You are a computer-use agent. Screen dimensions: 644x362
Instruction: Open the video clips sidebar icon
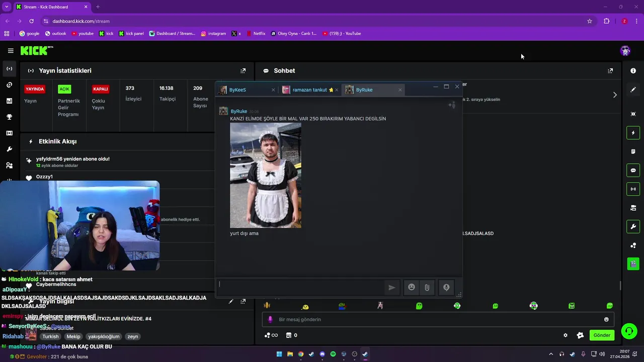click(x=9, y=133)
